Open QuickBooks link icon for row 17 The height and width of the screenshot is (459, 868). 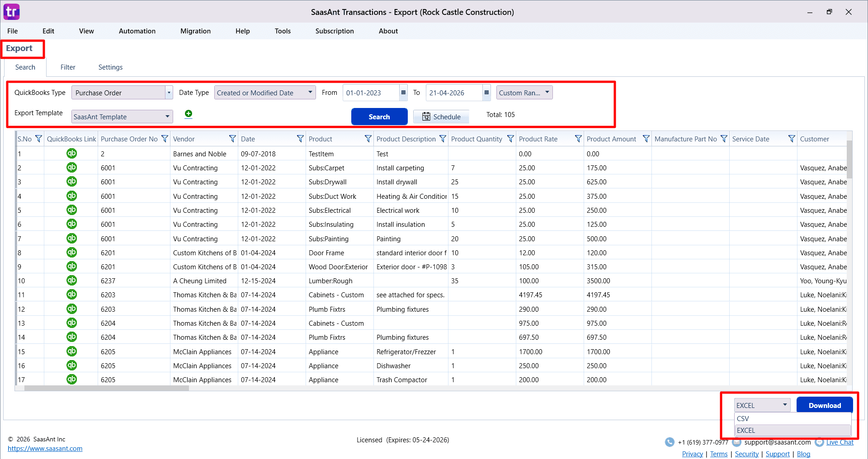point(71,379)
